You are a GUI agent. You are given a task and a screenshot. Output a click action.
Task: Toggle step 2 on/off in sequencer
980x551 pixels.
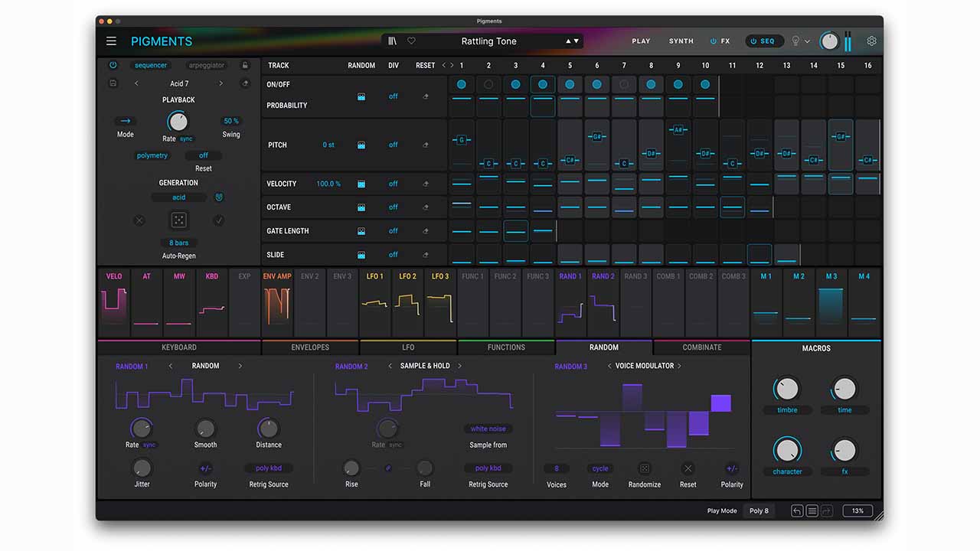click(488, 84)
